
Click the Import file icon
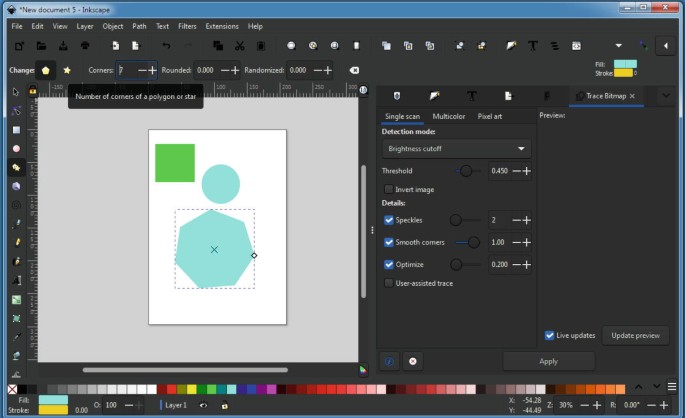115,45
